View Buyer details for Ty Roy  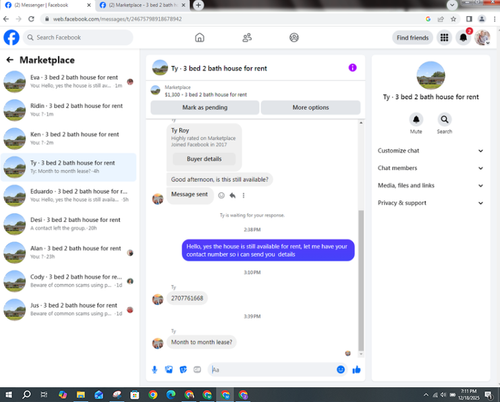click(x=204, y=159)
